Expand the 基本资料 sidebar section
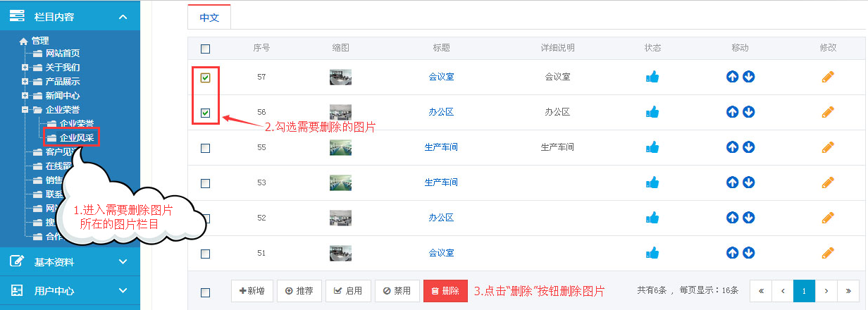868x310 pixels. point(70,262)
